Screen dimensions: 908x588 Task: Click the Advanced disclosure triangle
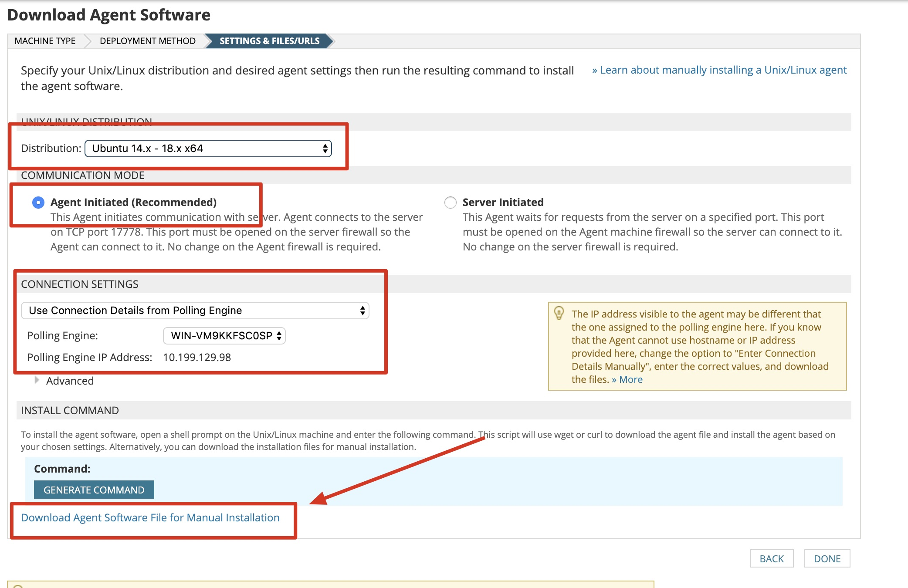37,380
